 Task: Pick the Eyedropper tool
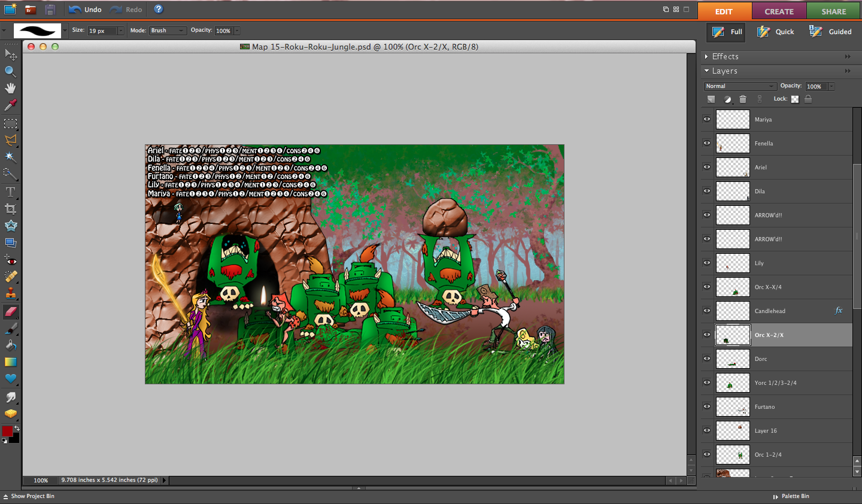pyautogui.click(x=10, y=105)
